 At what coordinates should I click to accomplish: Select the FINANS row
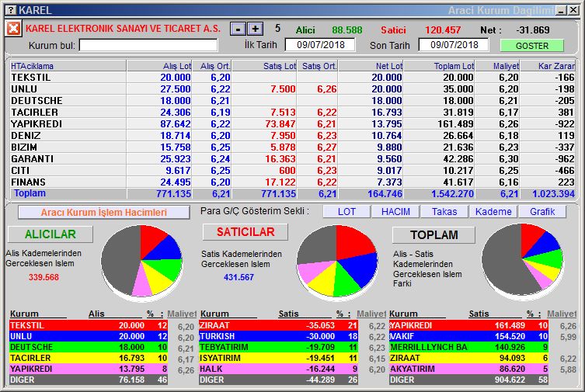point(292,182)
